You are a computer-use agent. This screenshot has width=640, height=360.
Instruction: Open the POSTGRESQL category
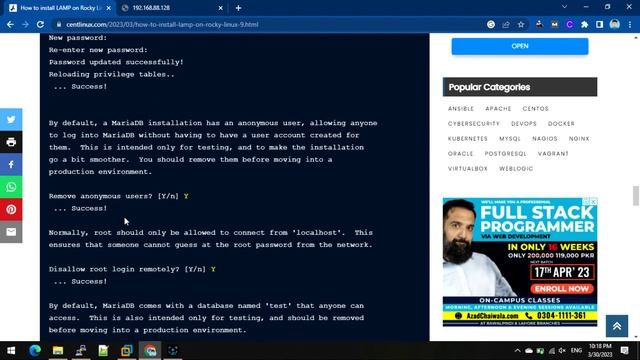pos(505,154)
